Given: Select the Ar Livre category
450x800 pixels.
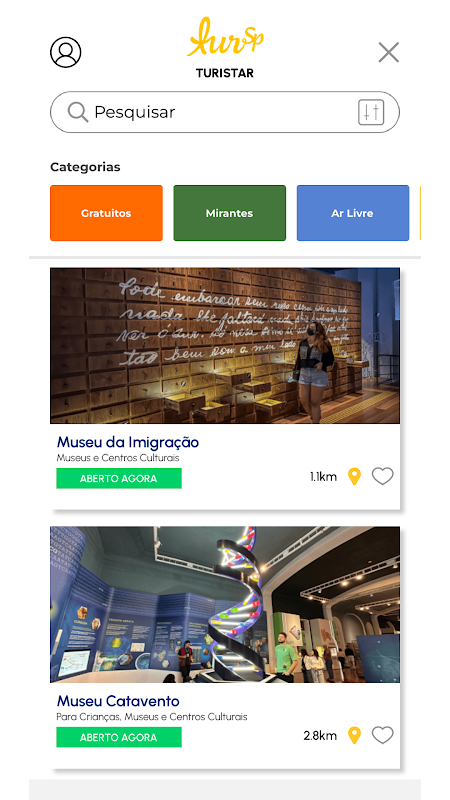Looking at the screenshot, I should 353,213.
